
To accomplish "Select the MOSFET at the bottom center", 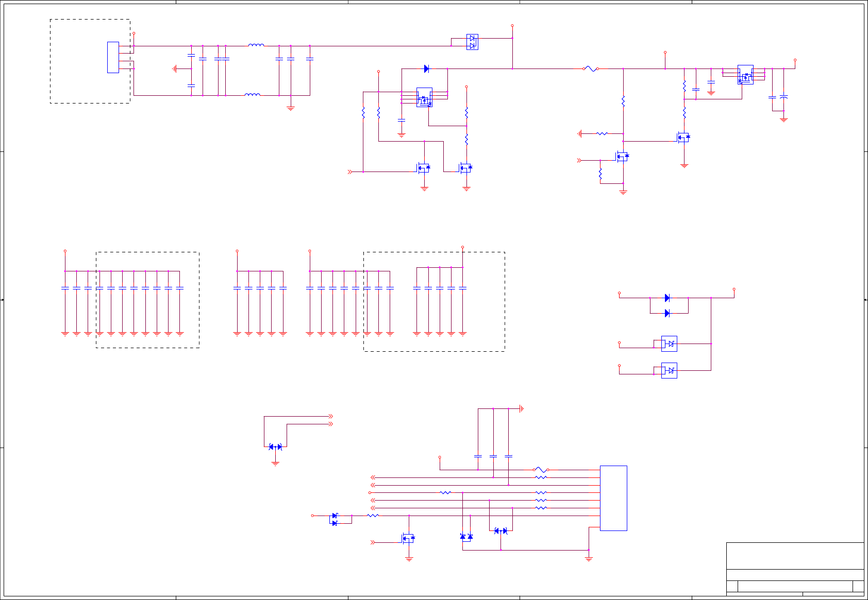I will pyautogui.click(x=408, y=538).
